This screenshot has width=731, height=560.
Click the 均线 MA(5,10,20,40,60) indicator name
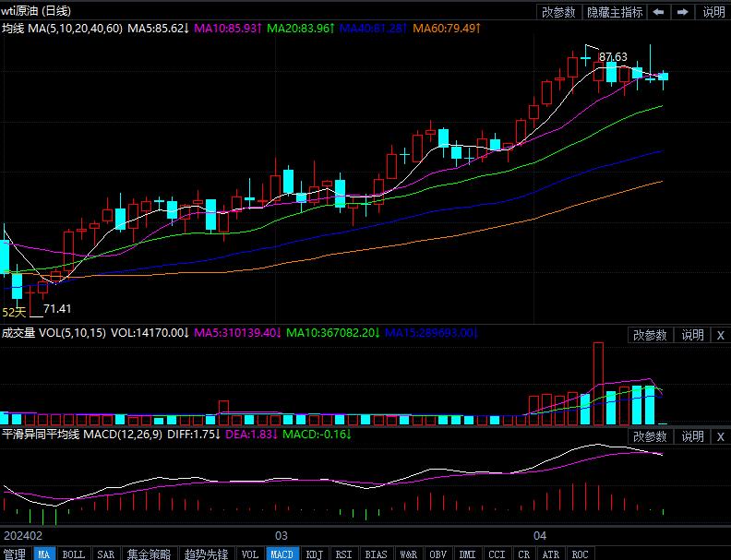point(62,29)
